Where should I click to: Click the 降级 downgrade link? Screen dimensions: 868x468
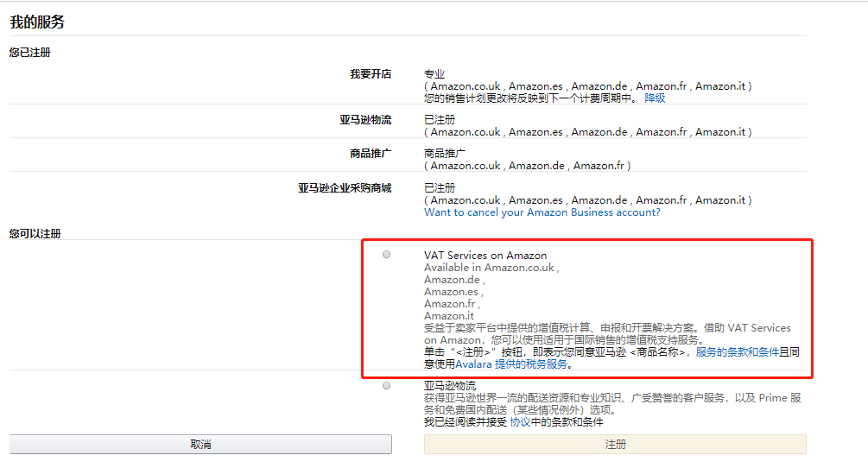click(655, 98)
